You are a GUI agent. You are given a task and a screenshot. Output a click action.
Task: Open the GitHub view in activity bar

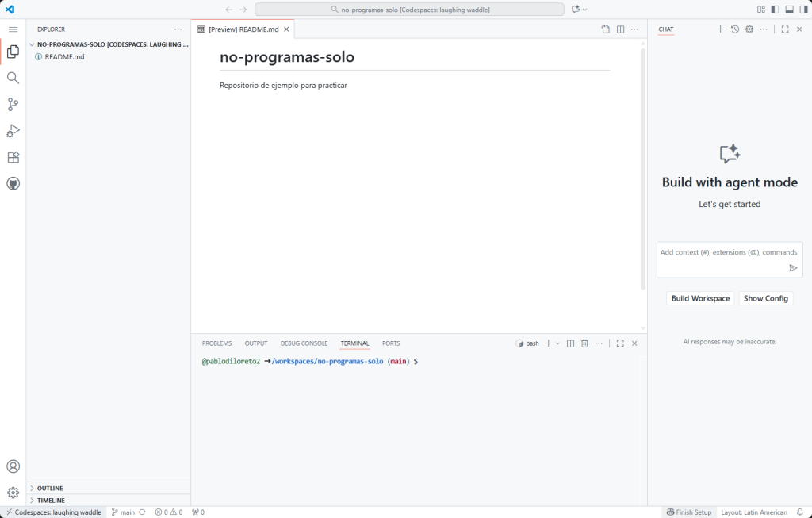click(x=13, y=183)
